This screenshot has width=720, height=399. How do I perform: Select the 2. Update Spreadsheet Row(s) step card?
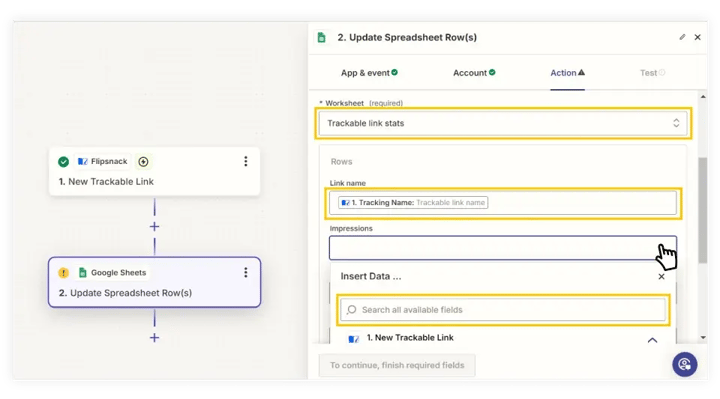[154, 282]
